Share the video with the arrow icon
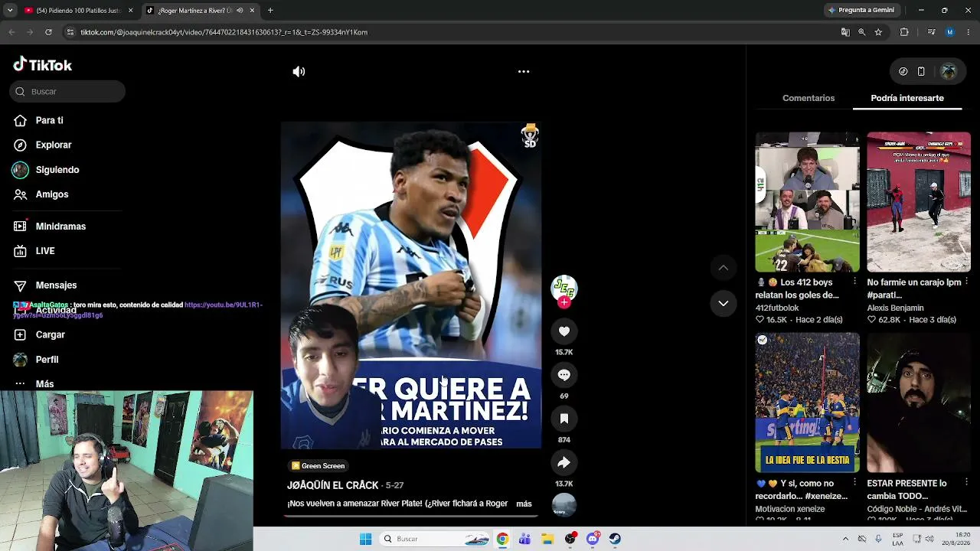The height and width of the screenshot is (551, 980). tap(564, 462)
